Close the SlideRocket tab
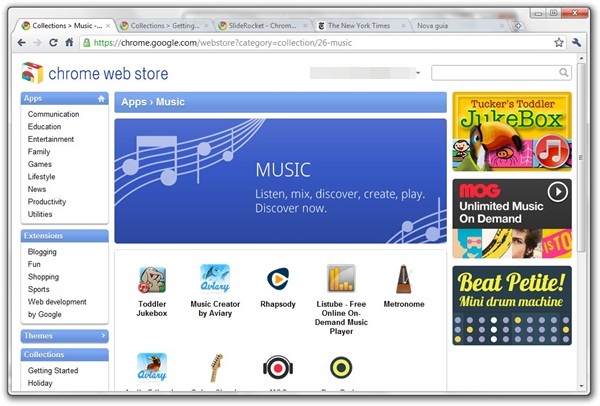Image resolution: width=600 pixels, height=406 pixels. pos(305,26)
